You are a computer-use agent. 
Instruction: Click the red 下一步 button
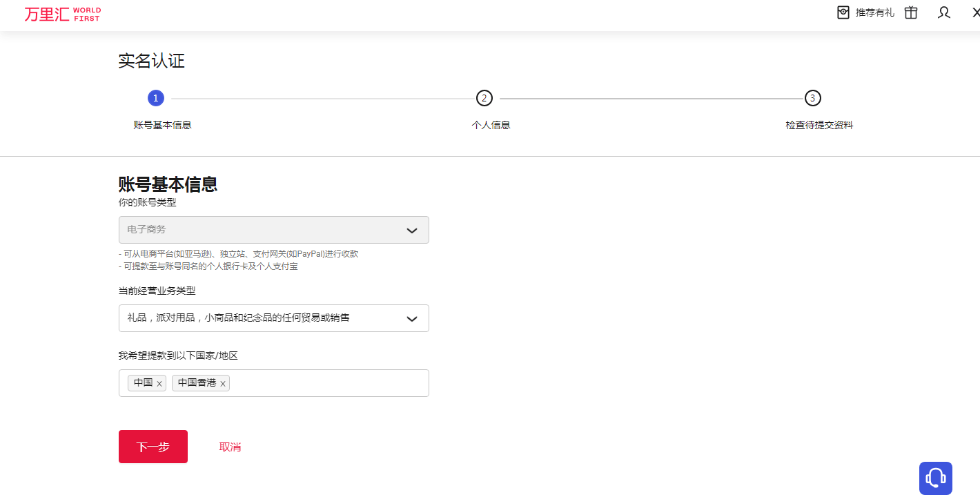[153, 447]
